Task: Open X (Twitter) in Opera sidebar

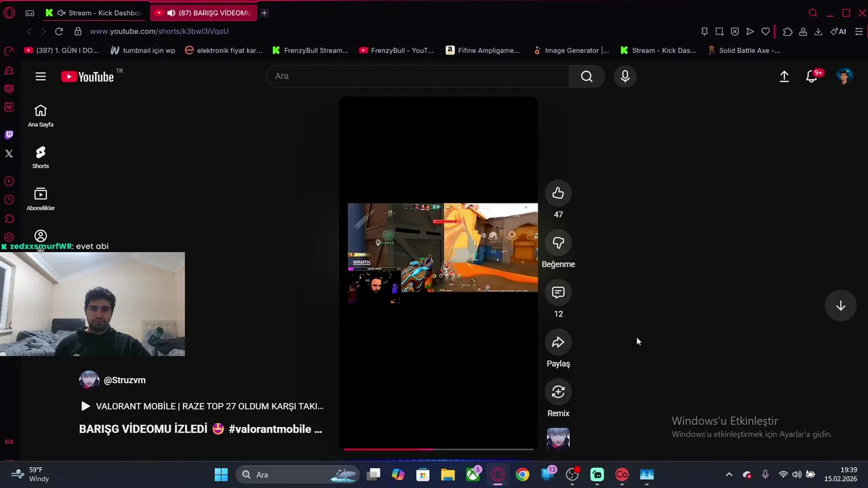Action: pyautogui.click(x=9, y=154)
